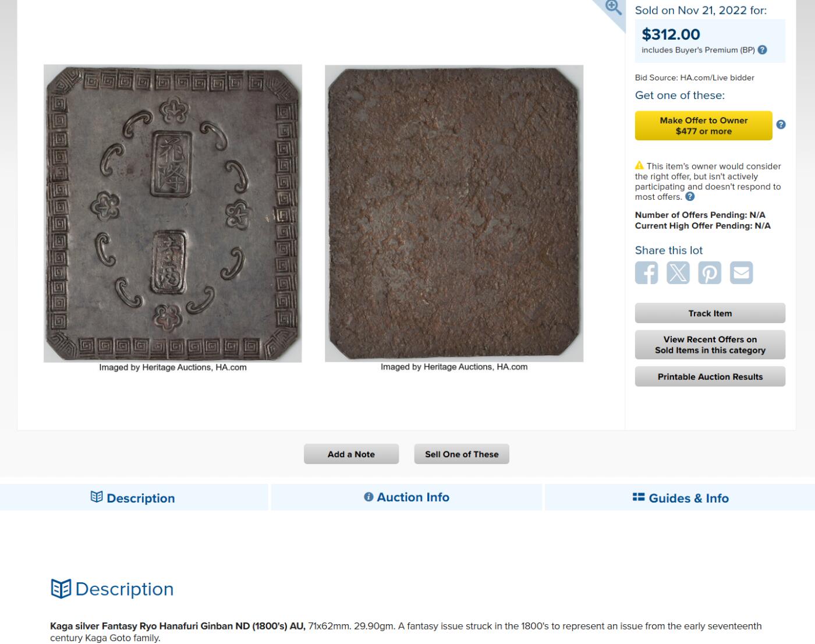Click the Buyer's Premium help icon
This screenshot has height=644, width=815.
pyautogui.click(x=763, y=50)
